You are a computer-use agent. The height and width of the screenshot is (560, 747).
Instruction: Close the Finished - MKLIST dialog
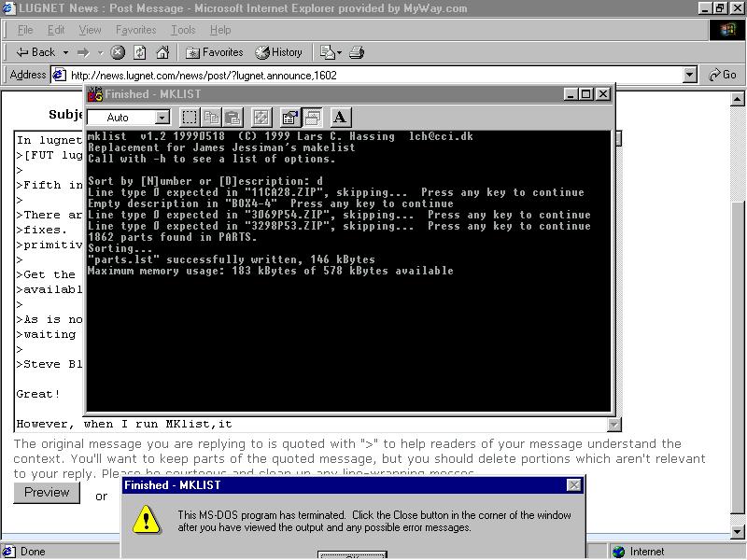pos(574,485)
